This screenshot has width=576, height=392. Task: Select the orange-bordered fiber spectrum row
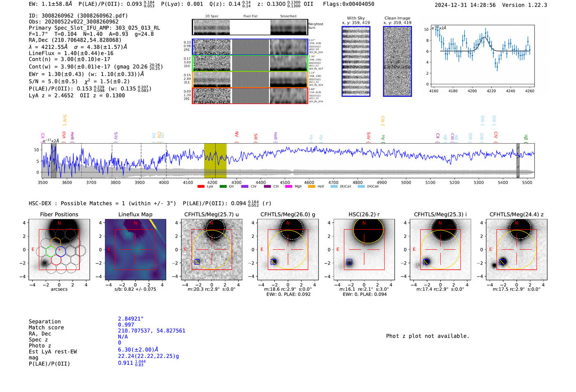pos(250,79)
